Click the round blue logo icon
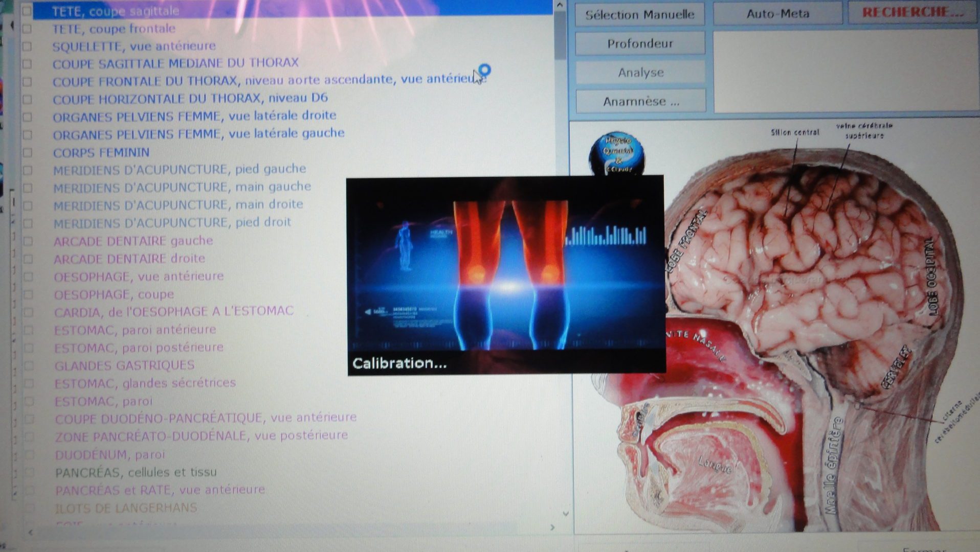 [x=618, y=152]
